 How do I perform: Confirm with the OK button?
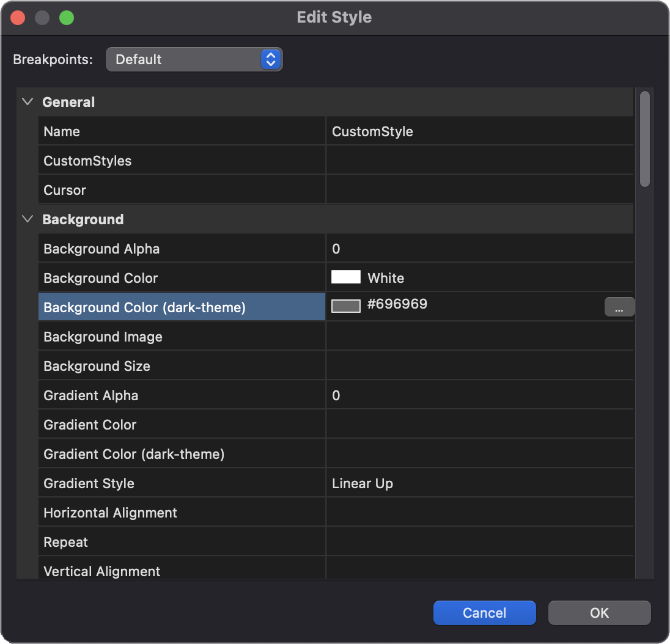(x=599, y=613)
